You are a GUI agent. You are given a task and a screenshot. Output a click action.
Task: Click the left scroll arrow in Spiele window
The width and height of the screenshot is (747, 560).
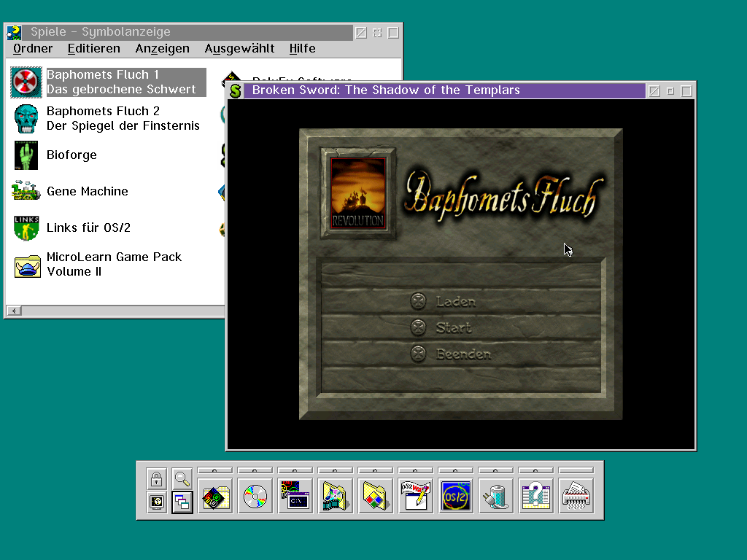(x=15, y=311)
